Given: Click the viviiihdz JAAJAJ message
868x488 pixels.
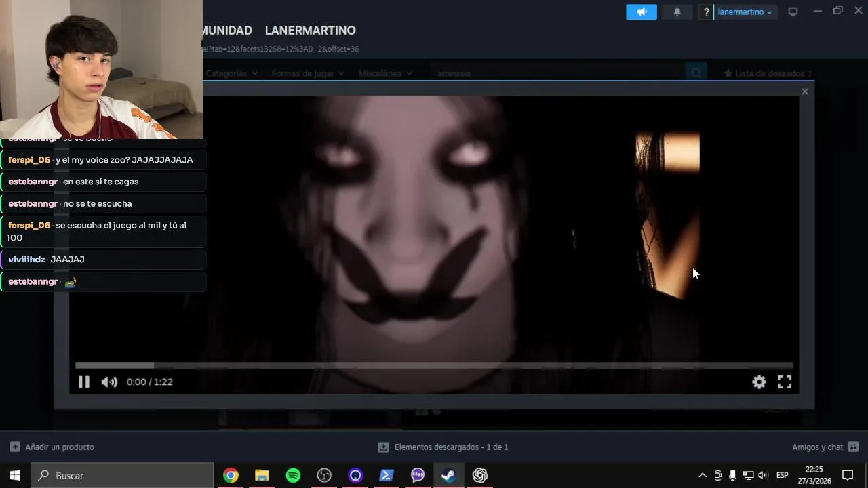Looking at the screenshot, I should (x=104, y=259).
